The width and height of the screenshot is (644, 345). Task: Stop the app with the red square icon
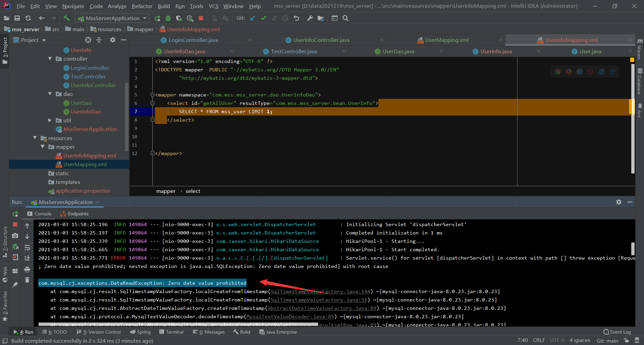(x=201, y=18)
